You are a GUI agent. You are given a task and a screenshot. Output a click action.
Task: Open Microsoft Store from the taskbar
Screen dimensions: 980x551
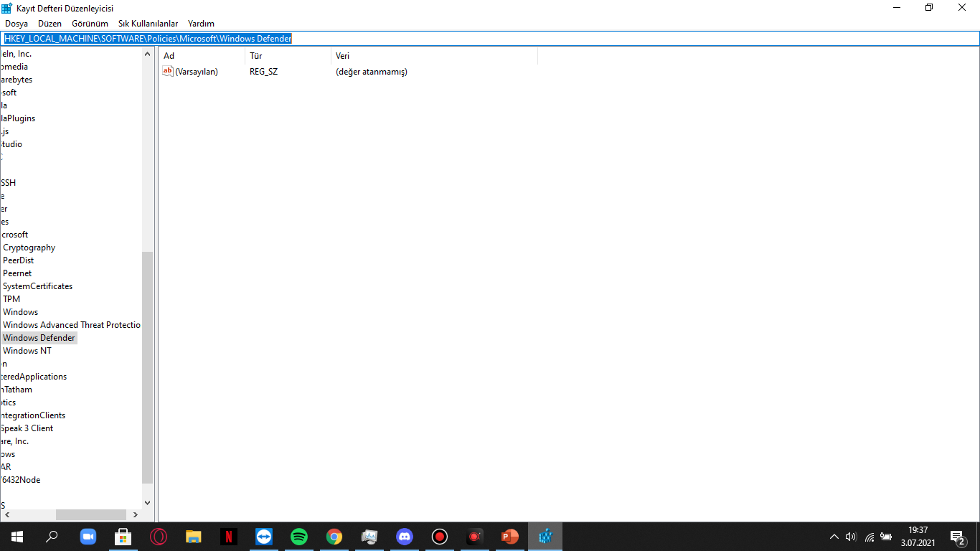point(123,537)
